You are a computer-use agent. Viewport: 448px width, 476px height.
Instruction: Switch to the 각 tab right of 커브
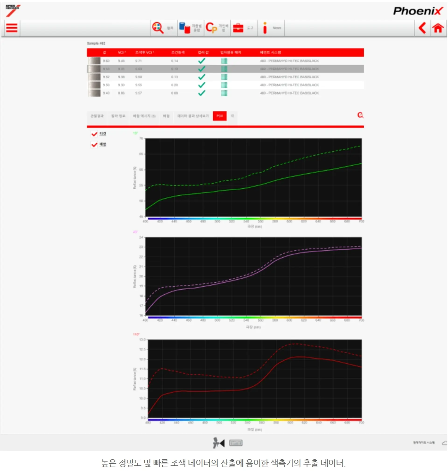click(232, 116)
